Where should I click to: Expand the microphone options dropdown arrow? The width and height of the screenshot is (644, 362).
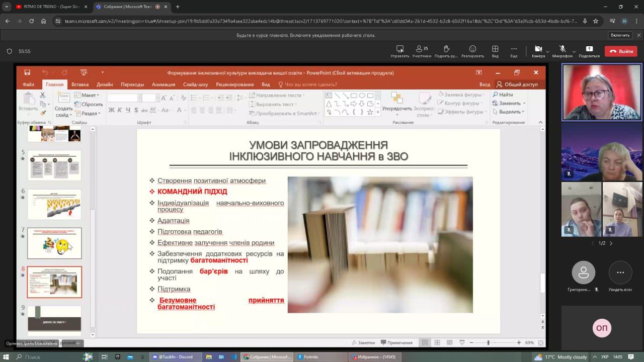[574, 51]
